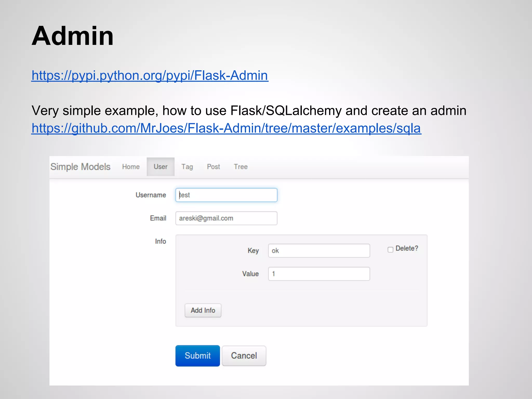Image resolution: width=532 pixels, height=399 pixels.
Task: Open the Flask-Admin PyPI link
Action: click(150, 76)
